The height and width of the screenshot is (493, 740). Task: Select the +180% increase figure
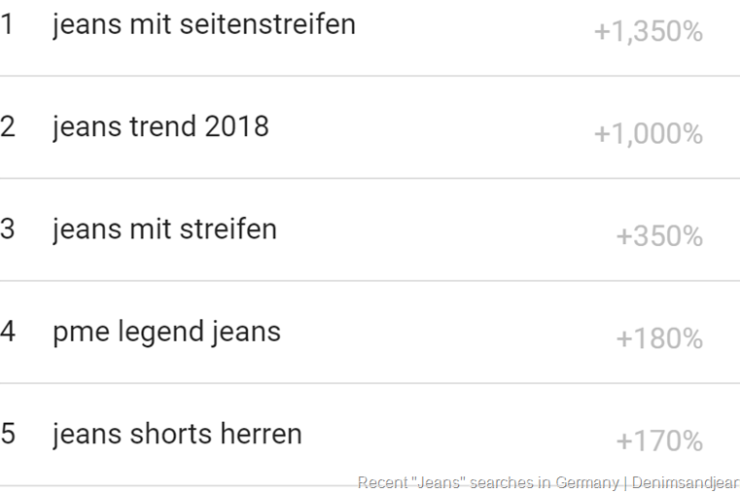click(659, 339)
